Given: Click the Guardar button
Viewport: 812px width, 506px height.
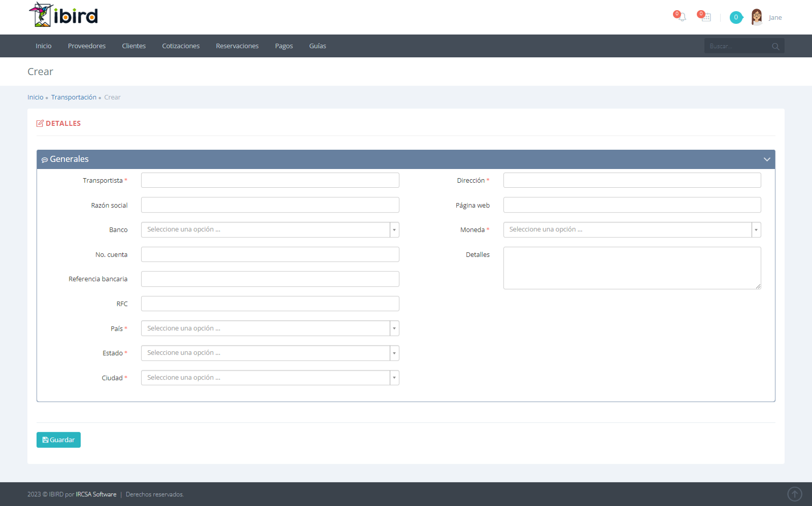Looking at the screenshot, I should [58, 440].
